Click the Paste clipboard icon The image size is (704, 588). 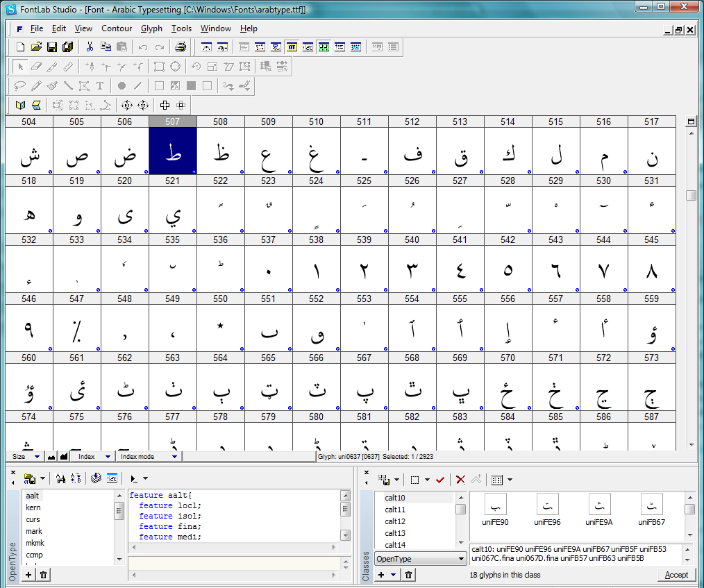(121, 47)
